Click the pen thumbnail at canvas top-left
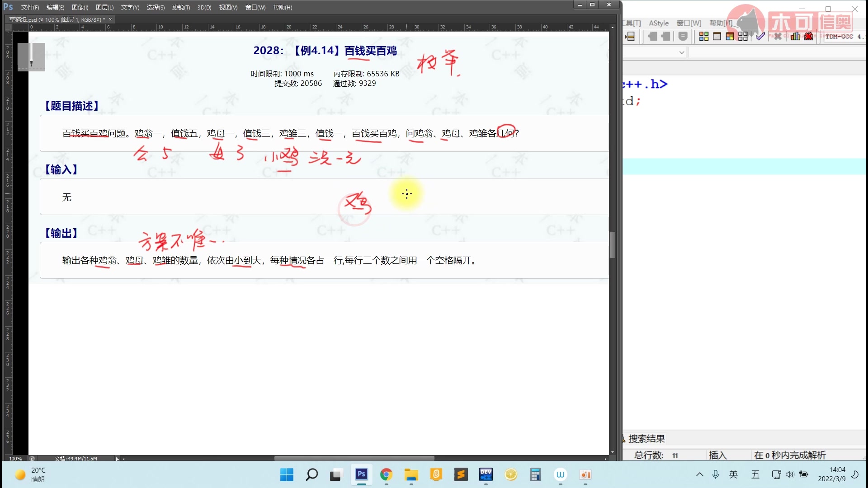The width and height of the screenshot is (868, 488). (31, 57)
